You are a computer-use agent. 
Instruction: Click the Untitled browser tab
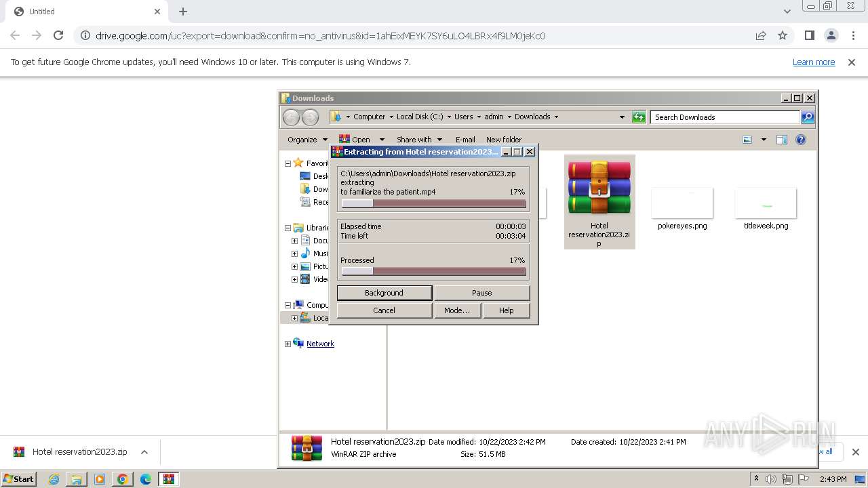coord(86,12)
